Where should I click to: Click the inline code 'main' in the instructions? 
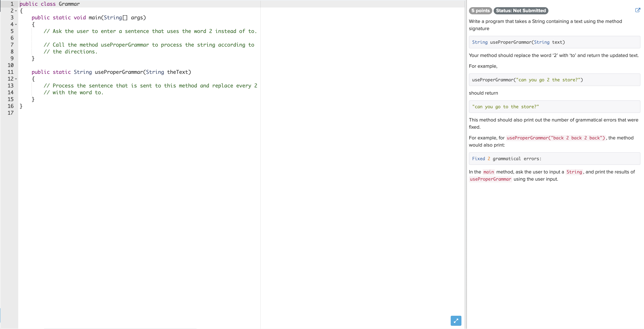point(488,172)
